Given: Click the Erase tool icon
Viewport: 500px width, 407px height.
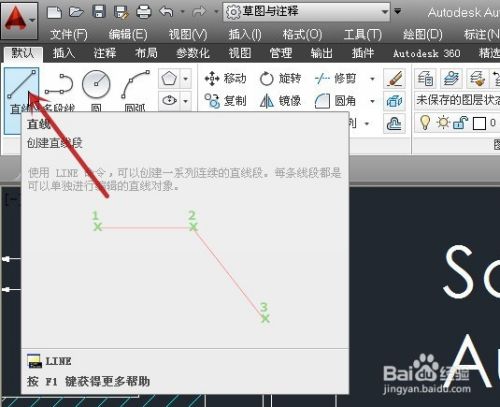Looking at the screenshot, I should (x=394, y=79).
